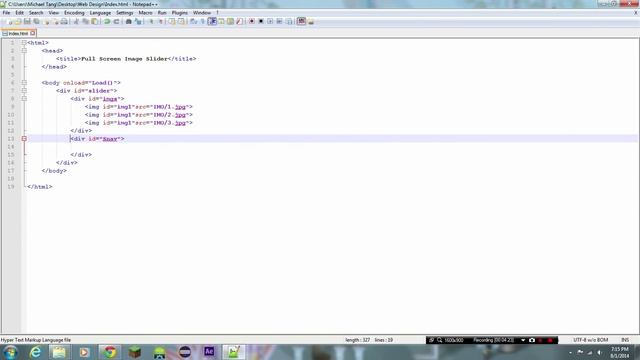The image size is (640, 360).
Task: Show hidden tray icons arrow
Action: pyautogui.click(x=570, y=352)
